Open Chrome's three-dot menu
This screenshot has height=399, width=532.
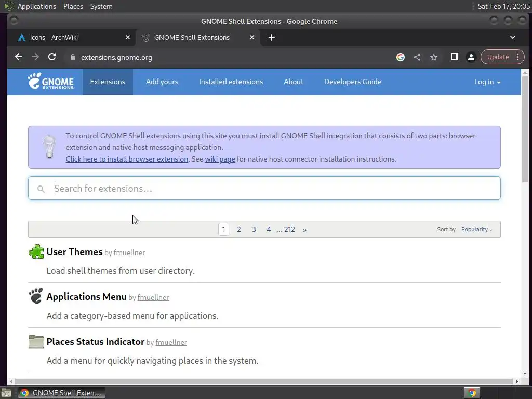pos(518,57)
